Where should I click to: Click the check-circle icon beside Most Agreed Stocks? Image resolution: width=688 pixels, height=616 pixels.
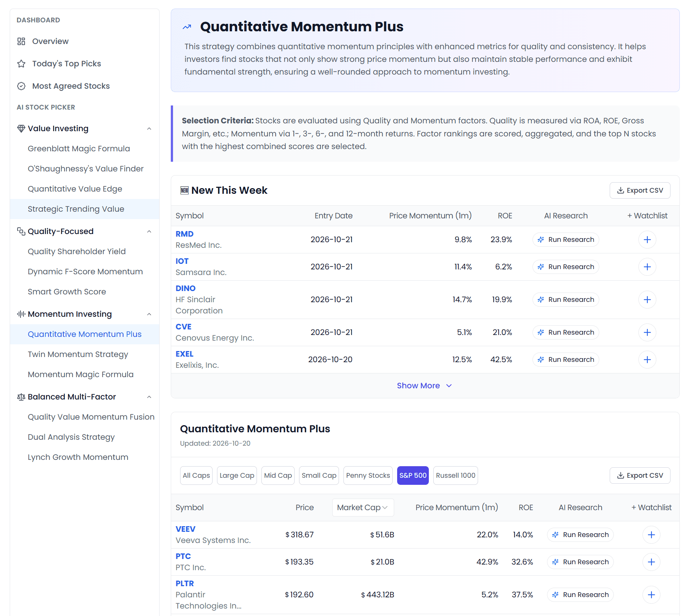(21, 86)
